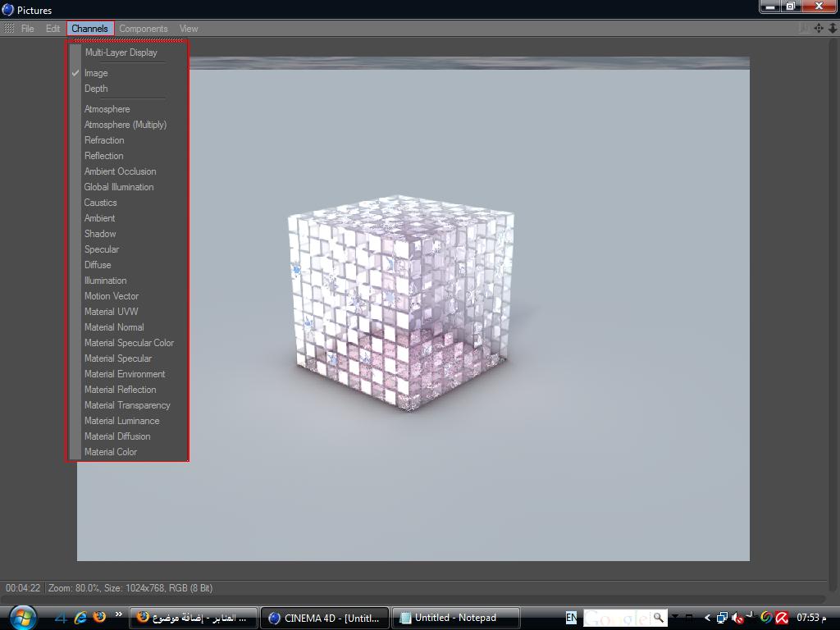The width and height of the screenshot is (840, 630).
Task: Choose the Material Normal channel
Action: tap(129, 326)
